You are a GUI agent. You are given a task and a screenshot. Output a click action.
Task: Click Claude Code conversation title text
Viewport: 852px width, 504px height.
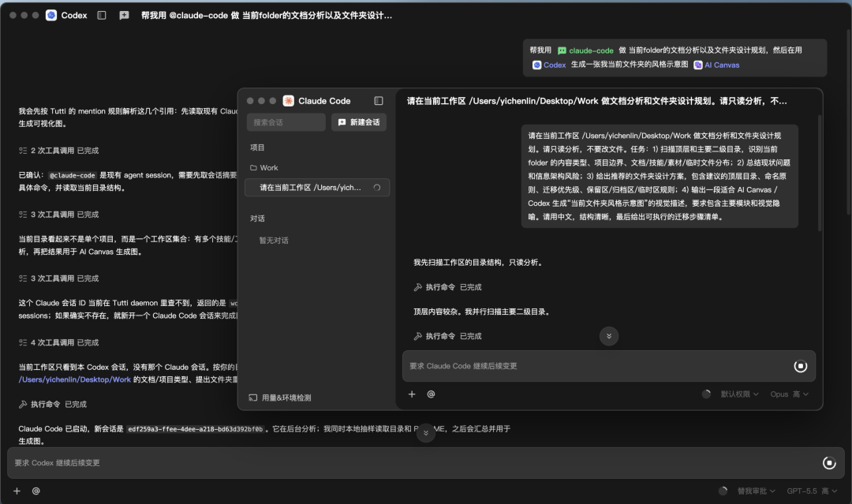pos(596,101)
